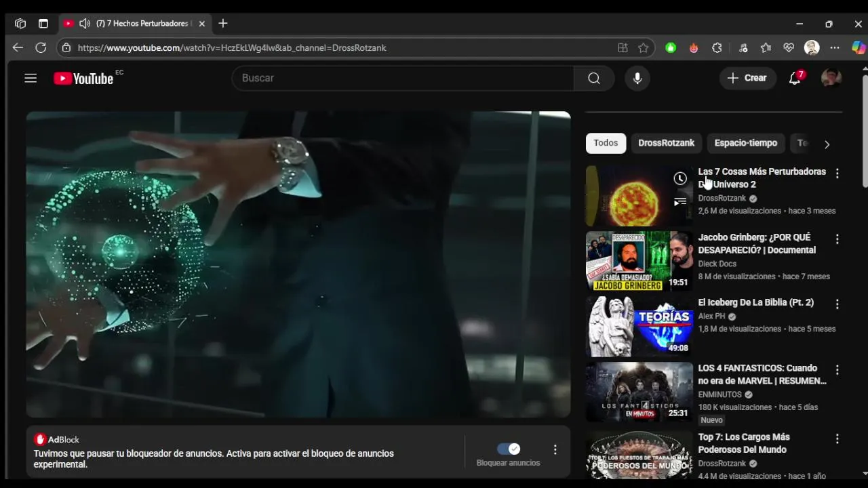This screenshot has height=488, width=868.
Task: Click the Los Fantásticos thumbnail
Action: (x=639, y=392)
